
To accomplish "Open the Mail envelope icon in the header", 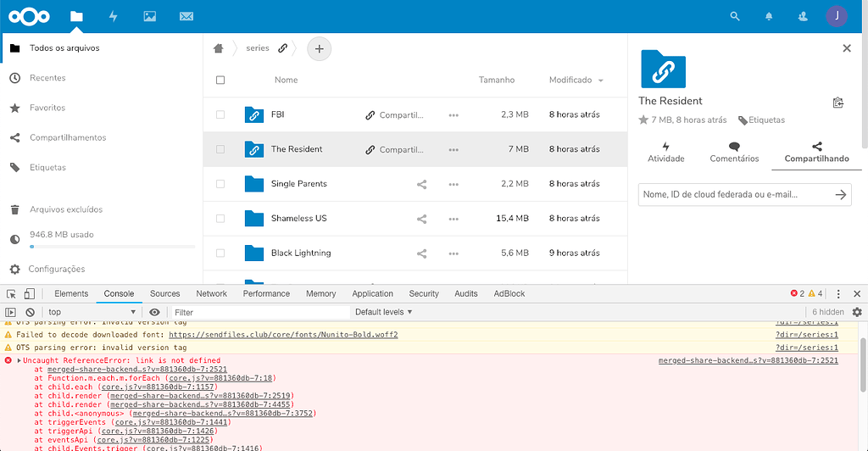I will [x=186, y=17].
